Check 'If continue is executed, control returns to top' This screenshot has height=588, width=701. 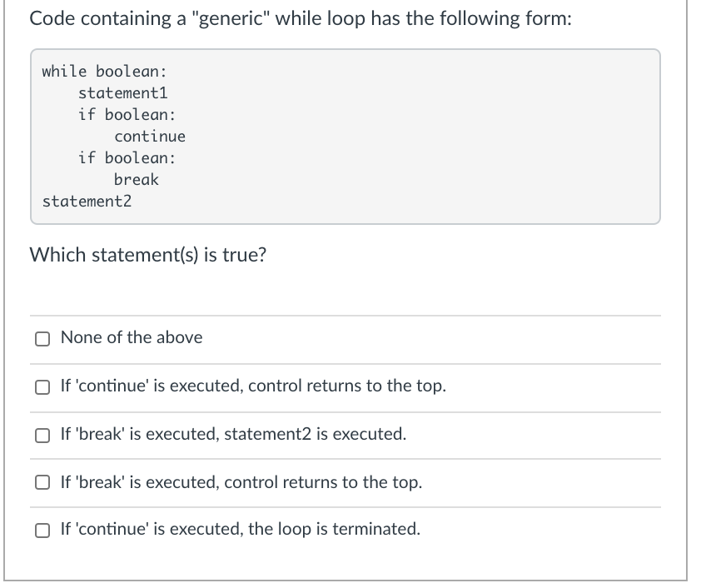point(41,385)
